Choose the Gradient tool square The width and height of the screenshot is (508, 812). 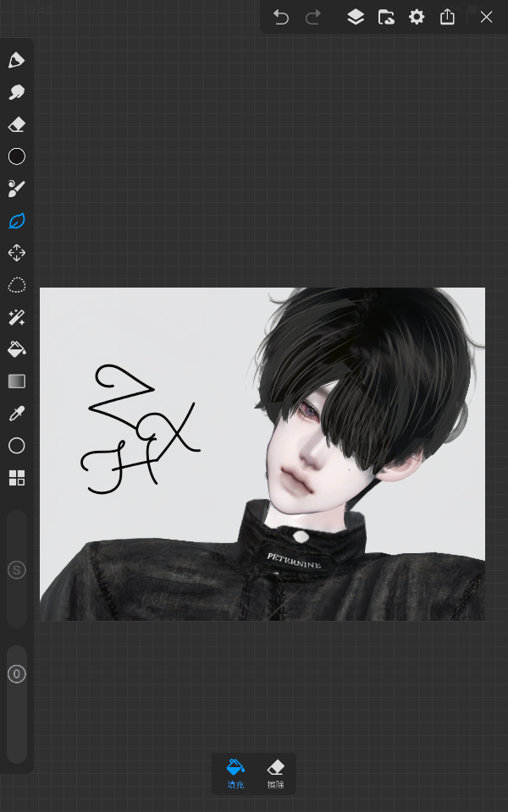[x=17, y=381]
